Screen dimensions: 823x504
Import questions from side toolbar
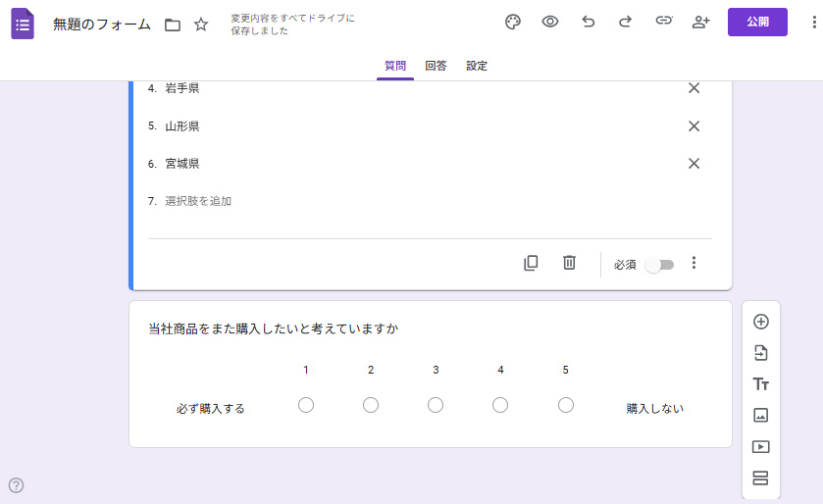[760, 353]
